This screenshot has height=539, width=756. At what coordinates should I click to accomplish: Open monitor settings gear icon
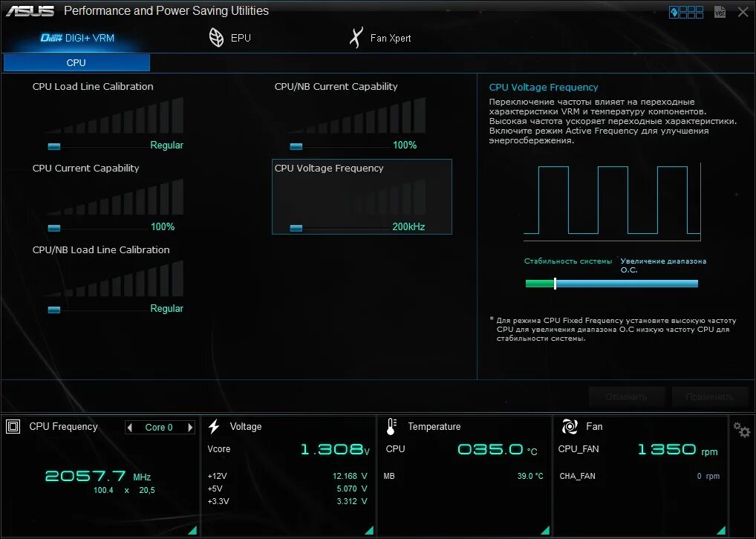(742, 429)
